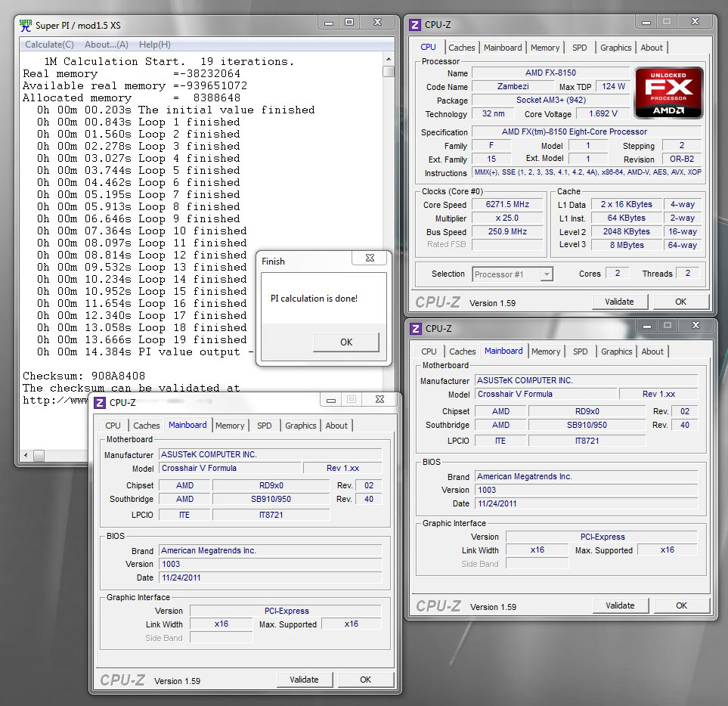This screenshot has height=706, width=728.
Task: Open About tab in bottom-left CPU-Z window
Action: (x=336, y=425)
